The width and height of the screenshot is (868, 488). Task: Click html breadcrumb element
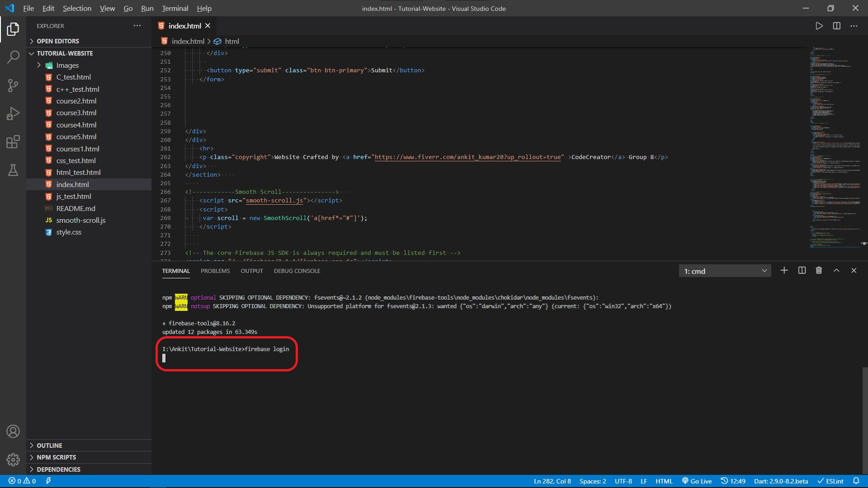(226, 41)
